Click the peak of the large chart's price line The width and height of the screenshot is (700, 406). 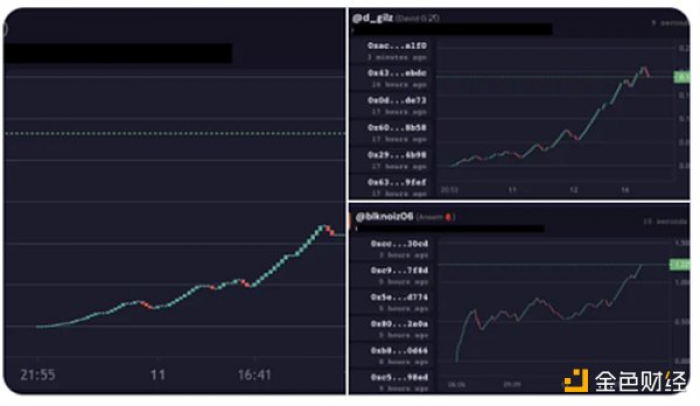[x=323, y=227]
